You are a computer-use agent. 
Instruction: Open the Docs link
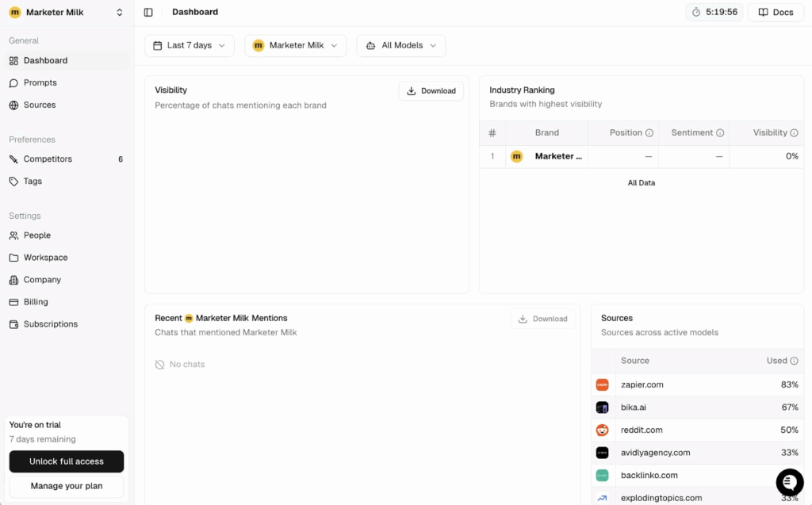[x=776, y=13]
